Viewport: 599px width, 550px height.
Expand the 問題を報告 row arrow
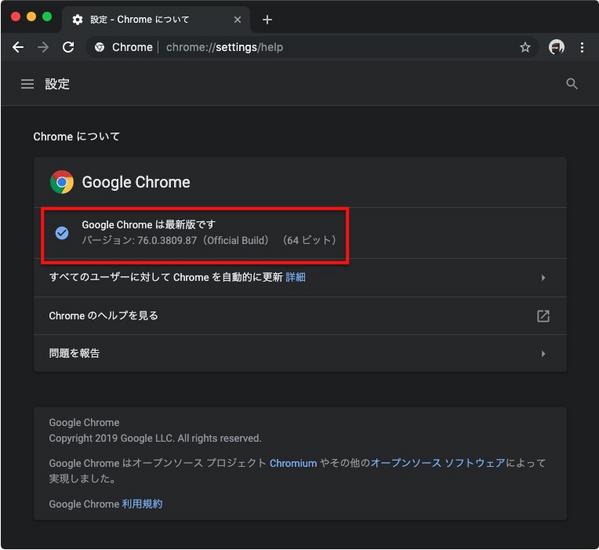[x=543, y=354]
